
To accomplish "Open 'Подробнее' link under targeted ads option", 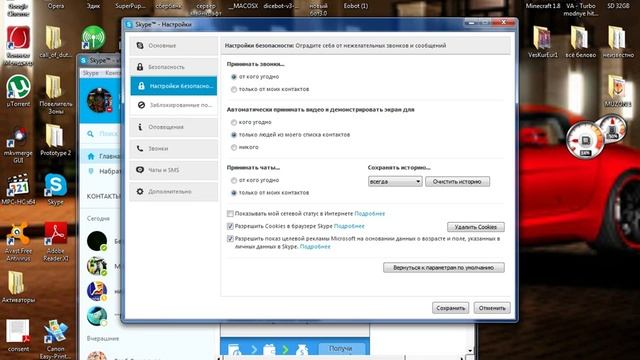I will (315, 247).
